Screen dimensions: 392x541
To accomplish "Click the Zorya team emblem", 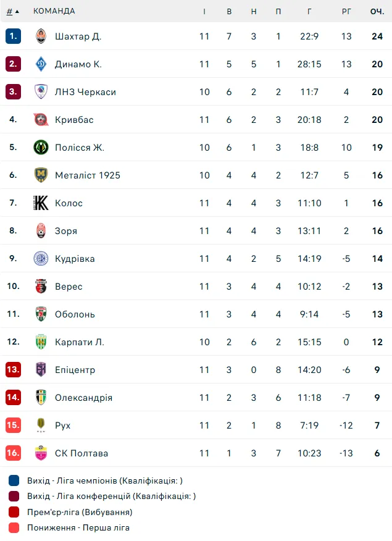I will [41, 231].
